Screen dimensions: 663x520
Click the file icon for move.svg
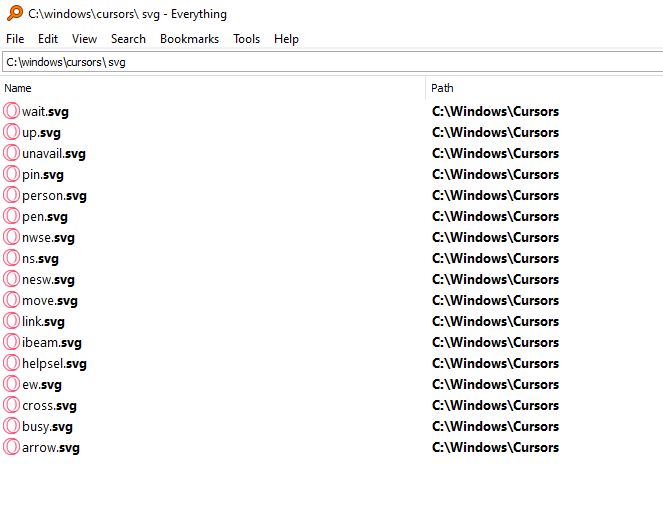(12, 300)
